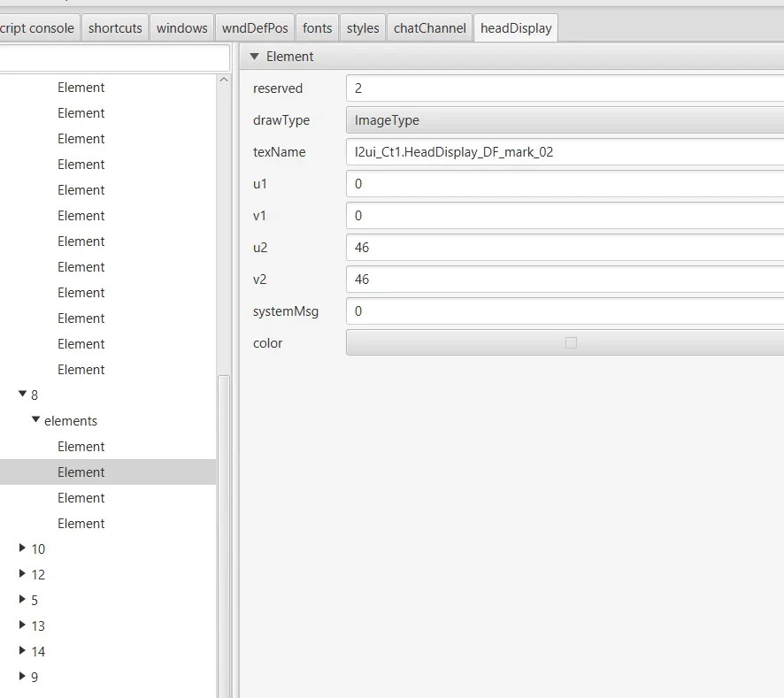
Task: Select the third Element under node 8
Action: pyautogui.click(x=108, y=498)
